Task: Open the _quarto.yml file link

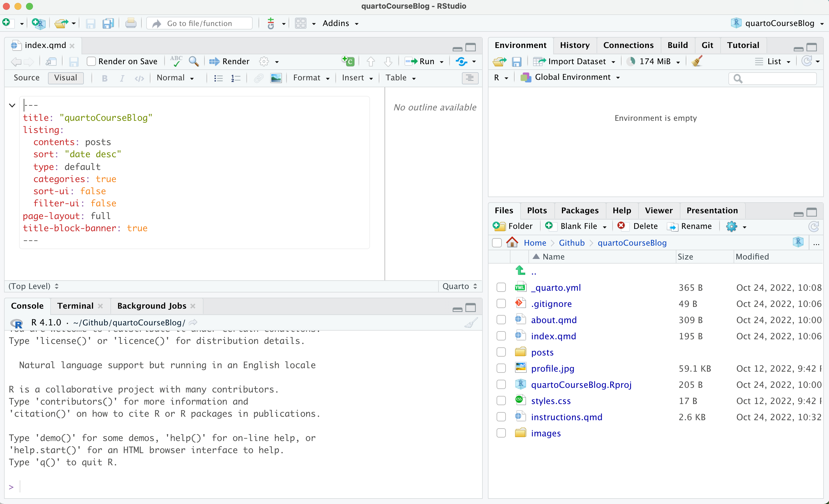Action: [556, 288]
